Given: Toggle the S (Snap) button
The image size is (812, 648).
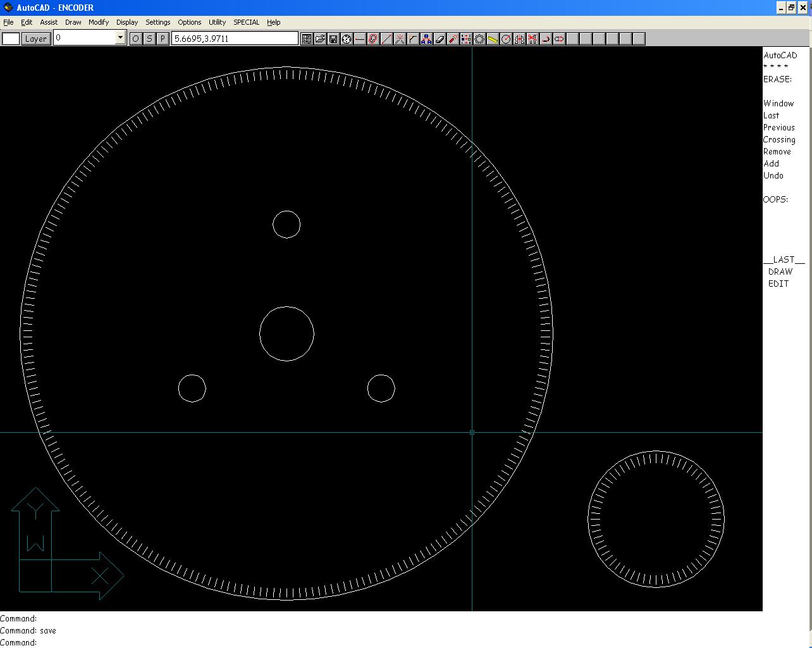Looking at the screenshot, I should (x=149, y=39).
